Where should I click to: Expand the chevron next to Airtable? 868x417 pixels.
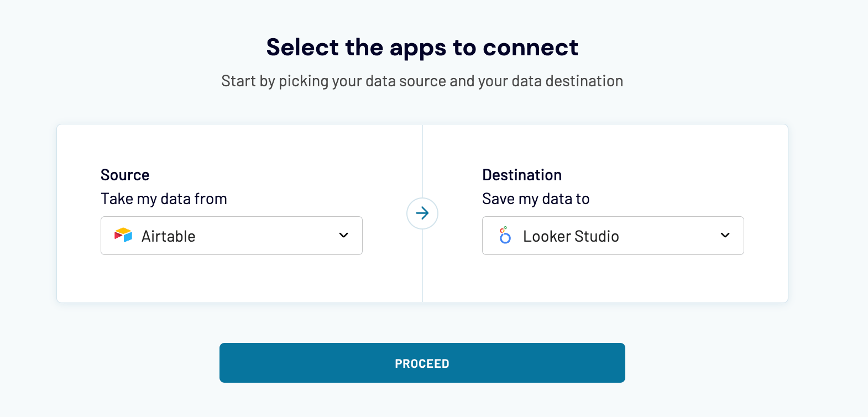(x=343, y=236)
